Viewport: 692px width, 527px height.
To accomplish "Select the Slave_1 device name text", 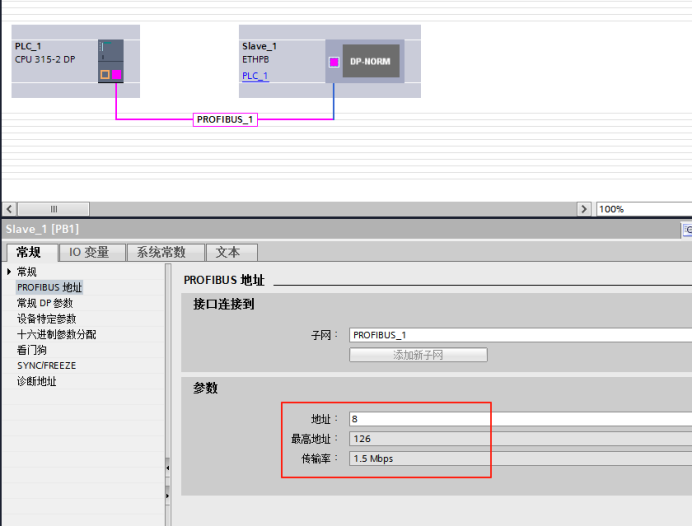I will click(x=260, y=46).
